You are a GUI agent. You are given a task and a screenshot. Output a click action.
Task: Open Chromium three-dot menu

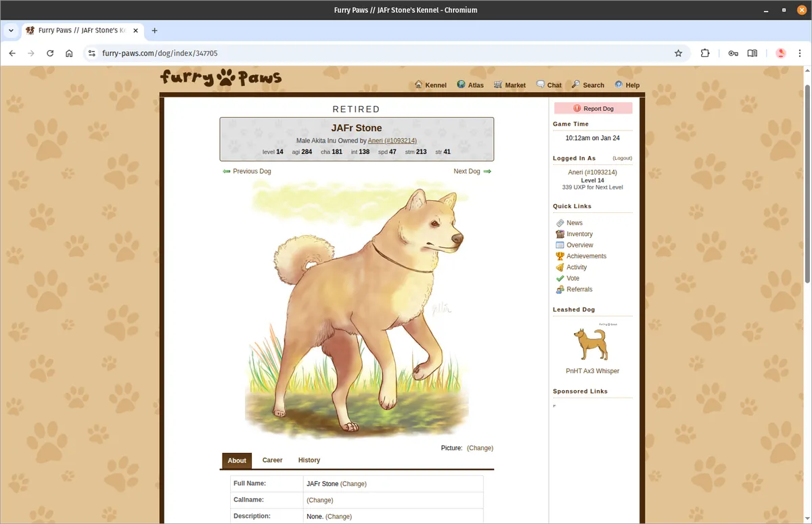click(x=800, y=53)
